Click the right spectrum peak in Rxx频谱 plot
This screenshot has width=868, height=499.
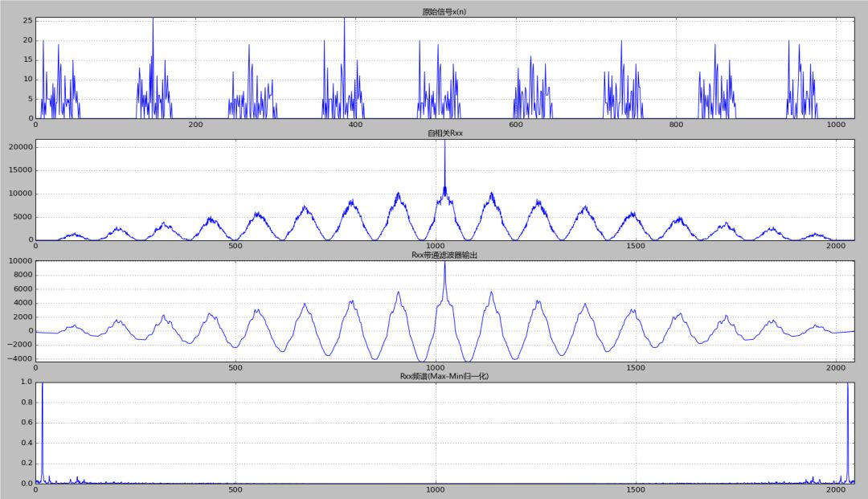tap(848, 432)
